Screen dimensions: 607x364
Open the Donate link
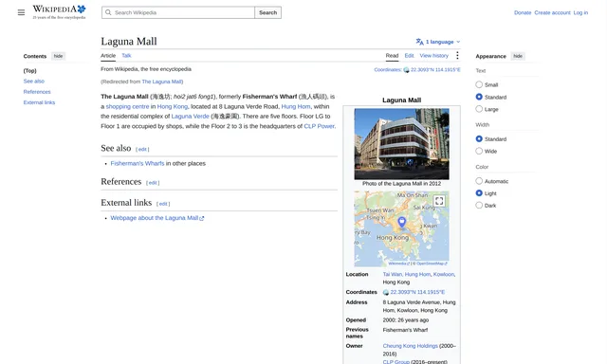pyautogui.click(x=523, y=12)
